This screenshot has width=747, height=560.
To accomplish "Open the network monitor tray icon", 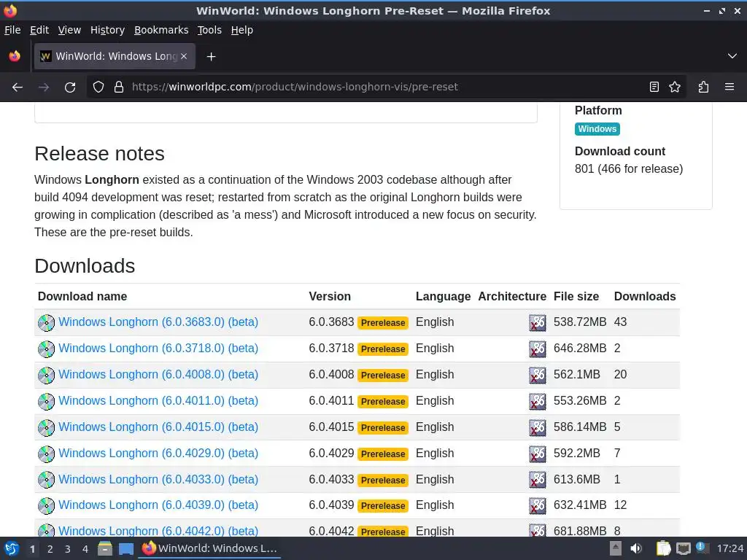I will [683, 548].
